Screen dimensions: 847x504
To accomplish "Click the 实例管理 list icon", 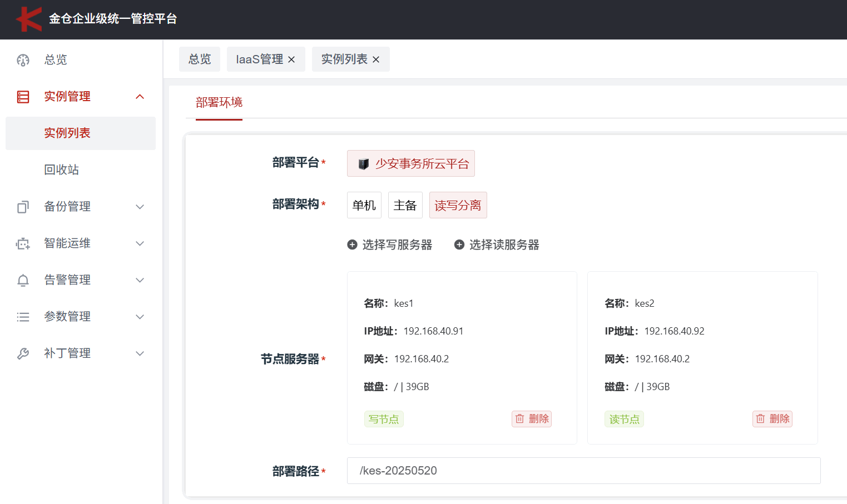I will pos(23,97).
